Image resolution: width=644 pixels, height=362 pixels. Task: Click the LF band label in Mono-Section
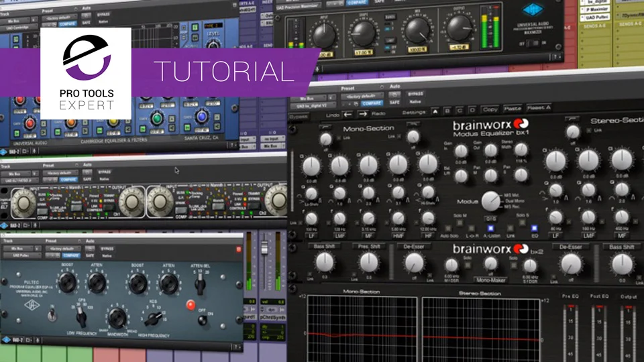point(311,235)
